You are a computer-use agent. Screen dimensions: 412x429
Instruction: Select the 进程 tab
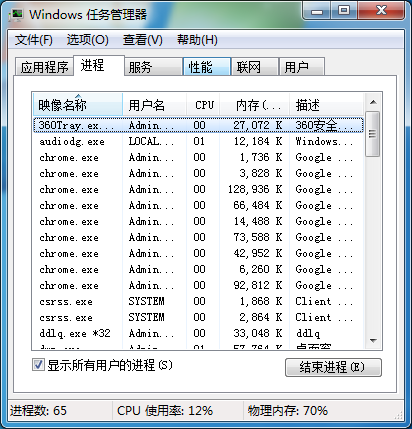[x=99, y=65]
